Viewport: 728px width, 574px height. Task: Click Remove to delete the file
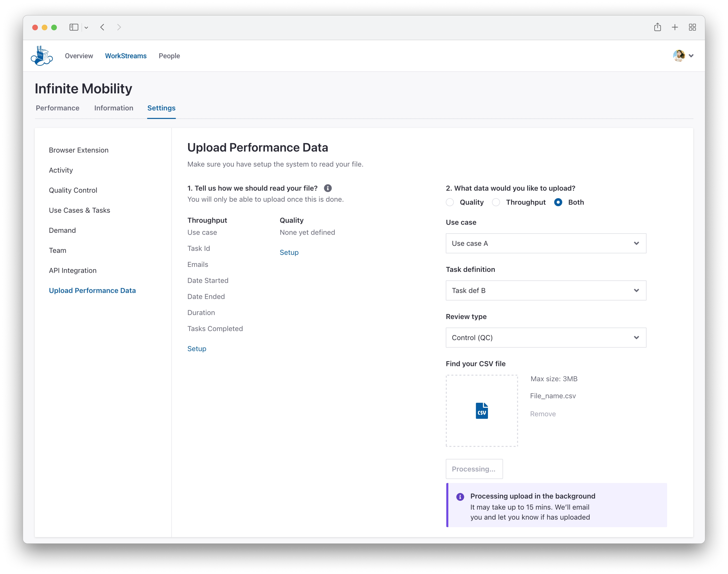click(x=543, y=414)
